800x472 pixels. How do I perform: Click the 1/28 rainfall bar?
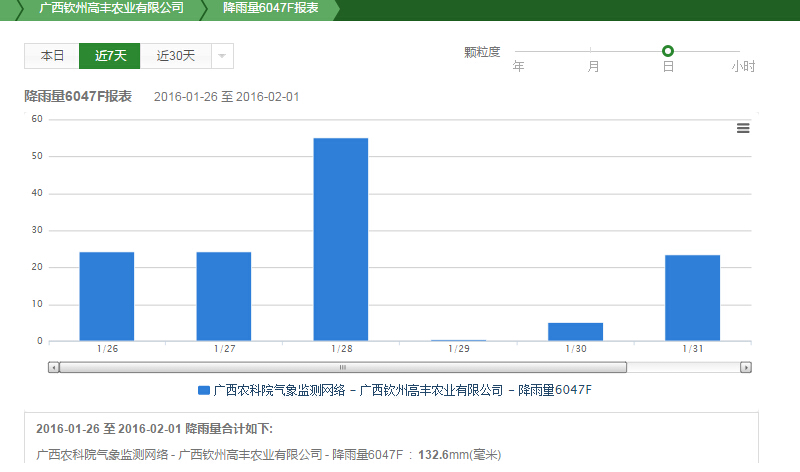tap(340, 240)
